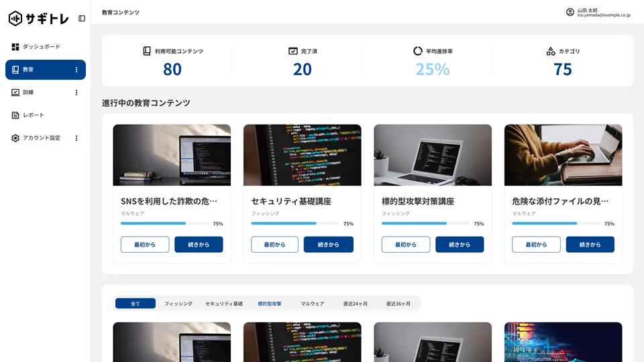Restart セキュリティ基礎講座 with 最初から button
This screenshot has height=362, width=644.
[x=274, y=245]
